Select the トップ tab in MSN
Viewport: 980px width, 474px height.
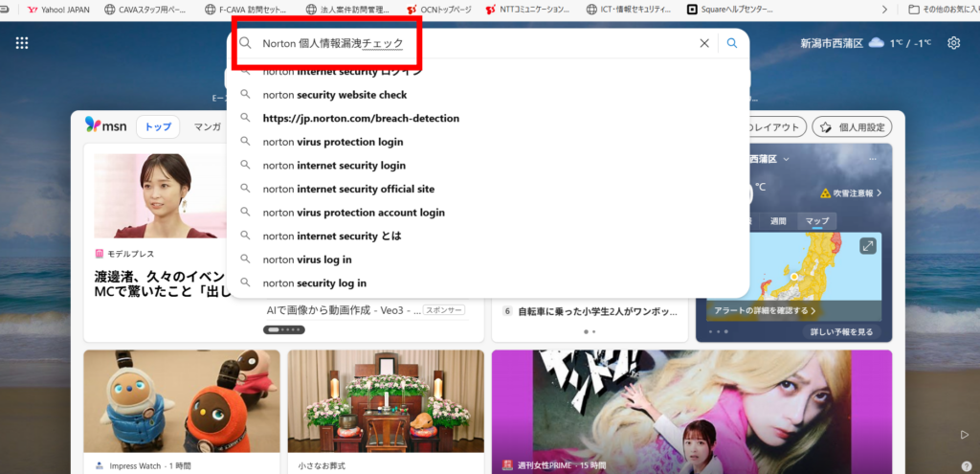158,126
